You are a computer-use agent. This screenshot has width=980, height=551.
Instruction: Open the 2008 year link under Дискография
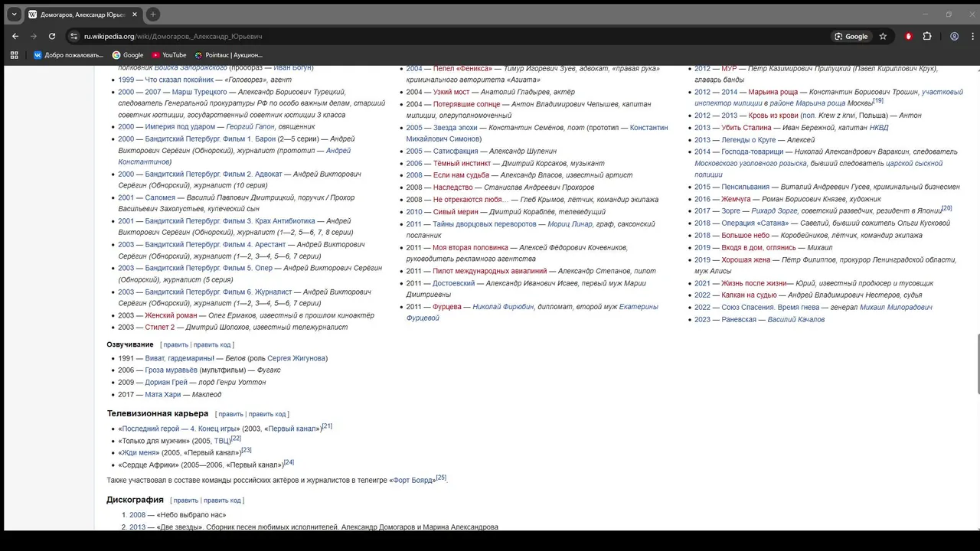click(x=137, y=515)
